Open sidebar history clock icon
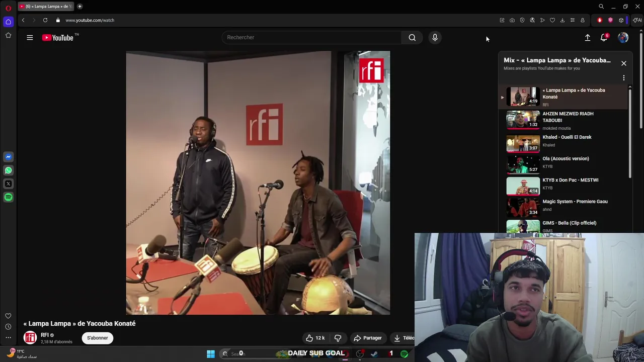 8,327
